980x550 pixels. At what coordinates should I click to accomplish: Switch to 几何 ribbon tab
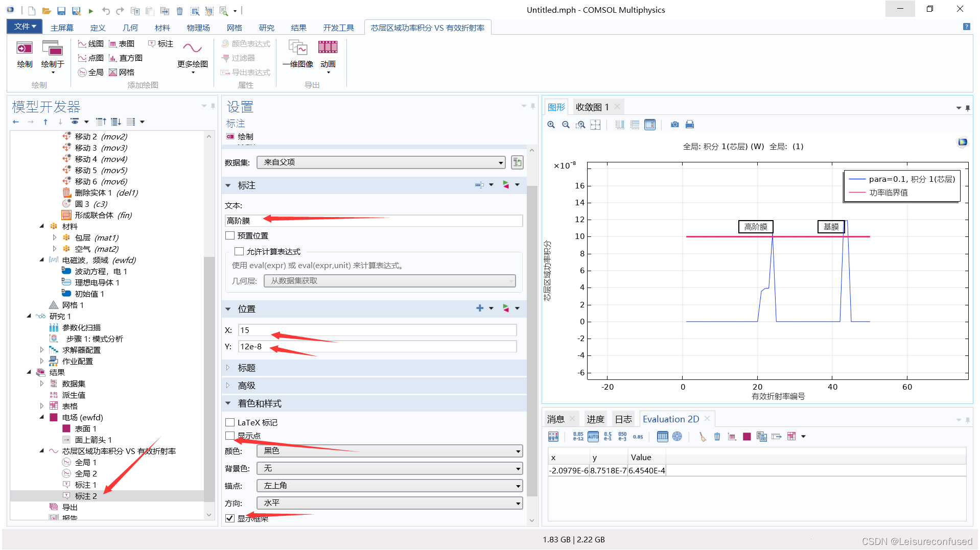tap(130, 28)
